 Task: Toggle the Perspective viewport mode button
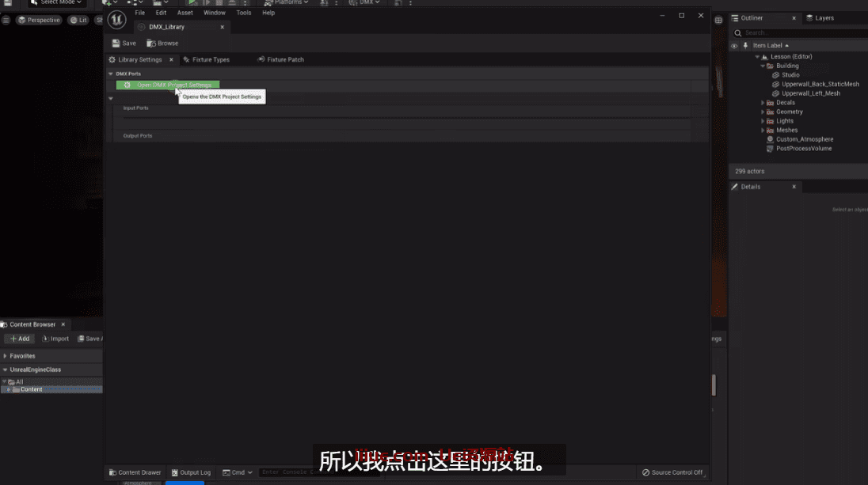(x=39, y=20)
